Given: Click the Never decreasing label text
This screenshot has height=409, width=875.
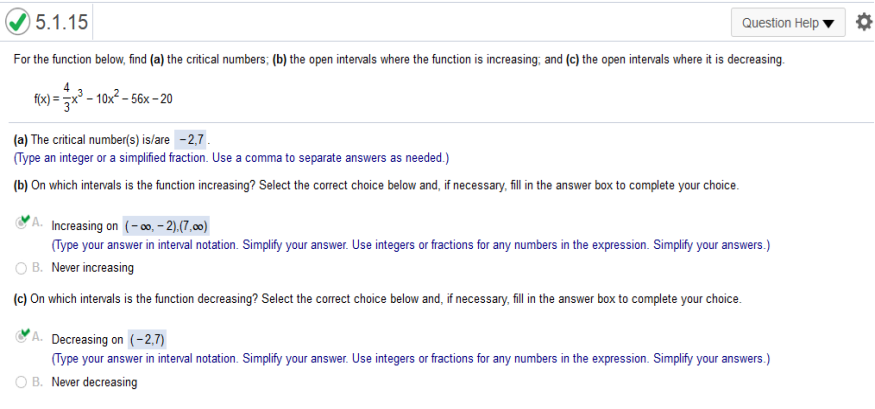Looking at the screenshot, I should click(x=94, y=382).
